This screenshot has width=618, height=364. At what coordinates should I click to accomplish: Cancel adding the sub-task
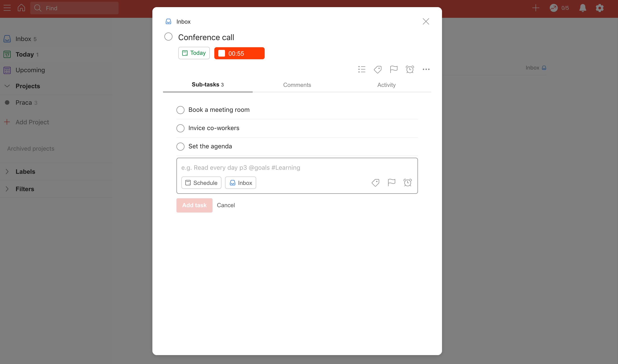coord(226,205)
